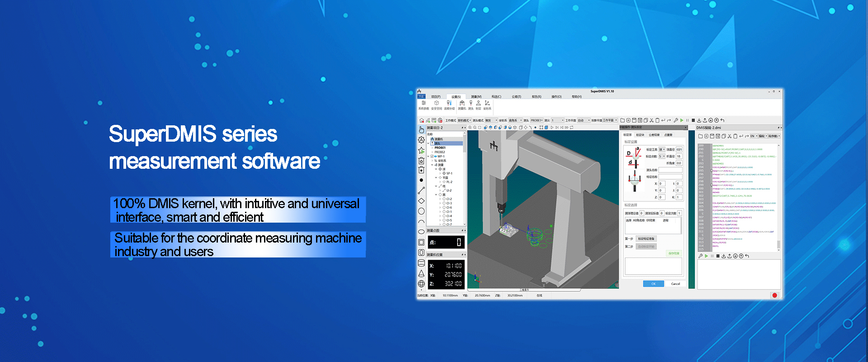
Task: Open the 公差(T) menu
Action: 516,97
